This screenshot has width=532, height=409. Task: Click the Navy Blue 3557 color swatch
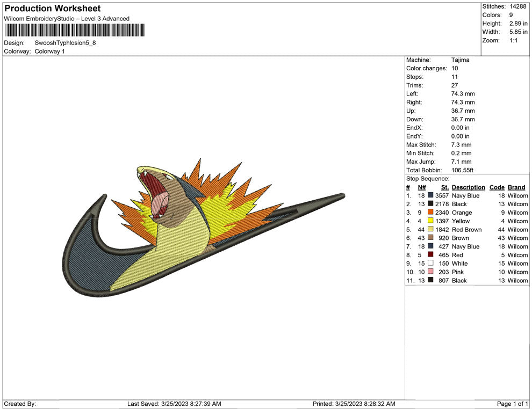click(430, 195)
